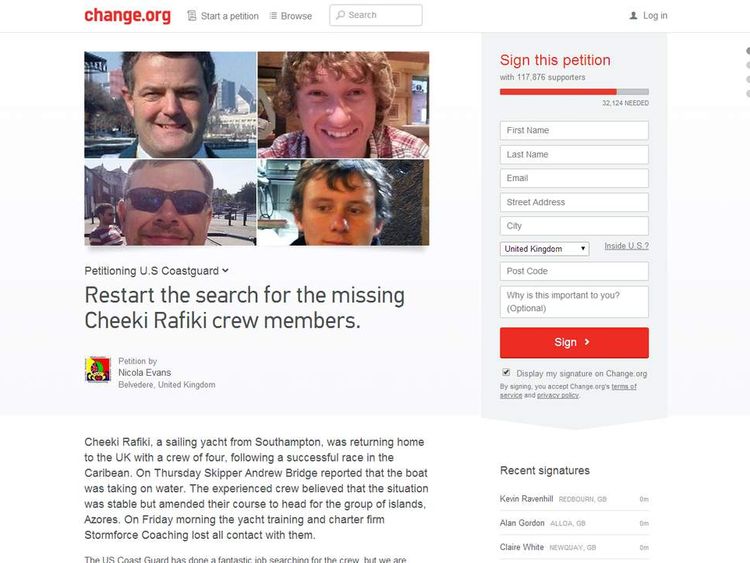The width and height of the screenshot is (750, 563).
Task: Click the Post Code field
Action: pyautogui.click(x=574, y=271)
